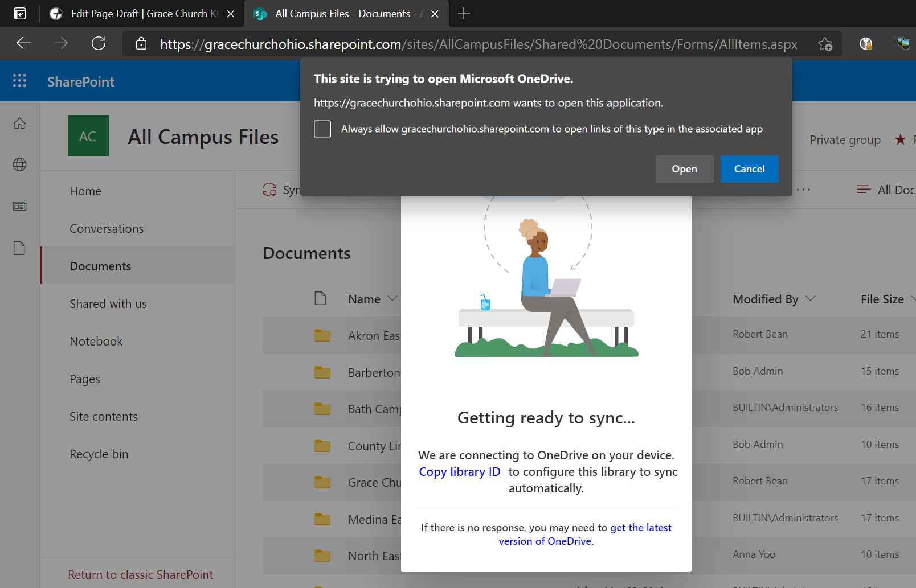Click the All Campus Files site title

point(203,137)
